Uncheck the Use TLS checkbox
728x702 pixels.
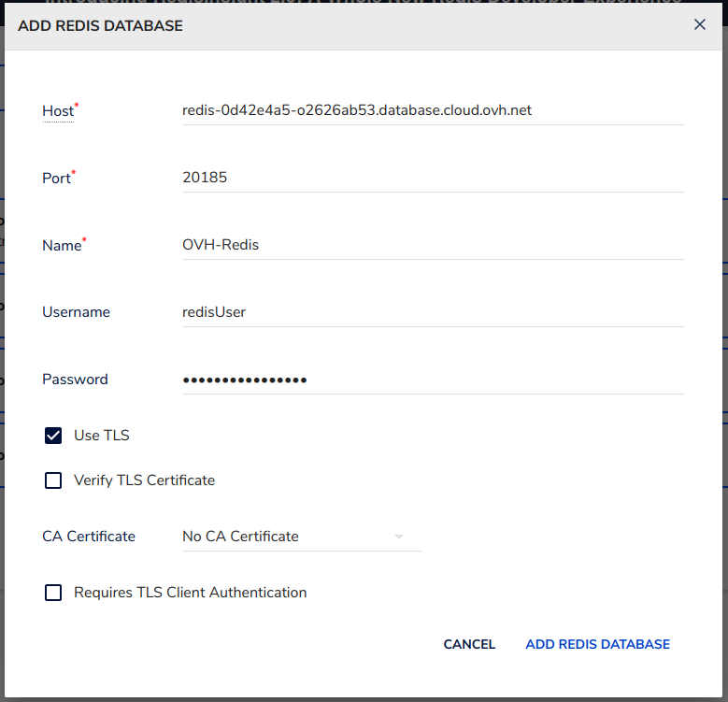tap(54, 436)
